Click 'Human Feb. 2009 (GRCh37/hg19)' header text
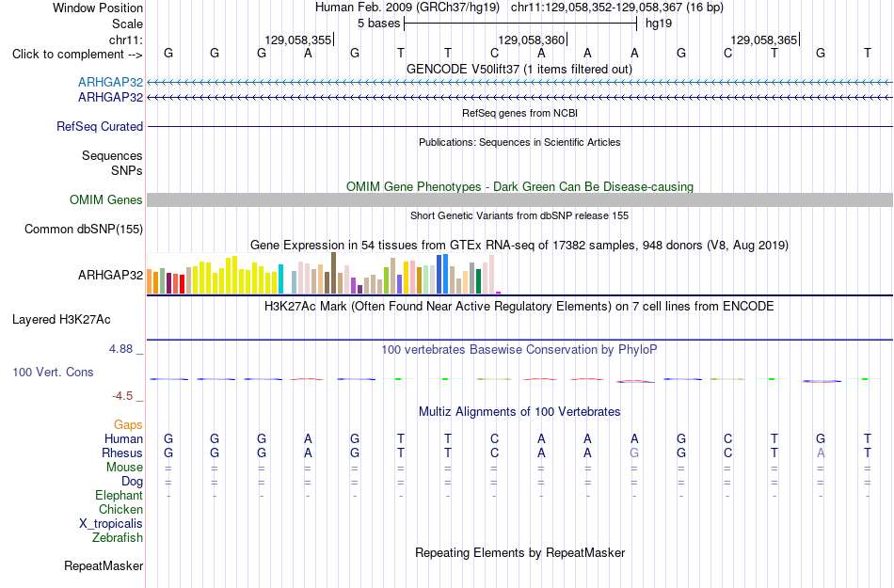Screen dimensions: 894x588 click(x=407, y=8)
